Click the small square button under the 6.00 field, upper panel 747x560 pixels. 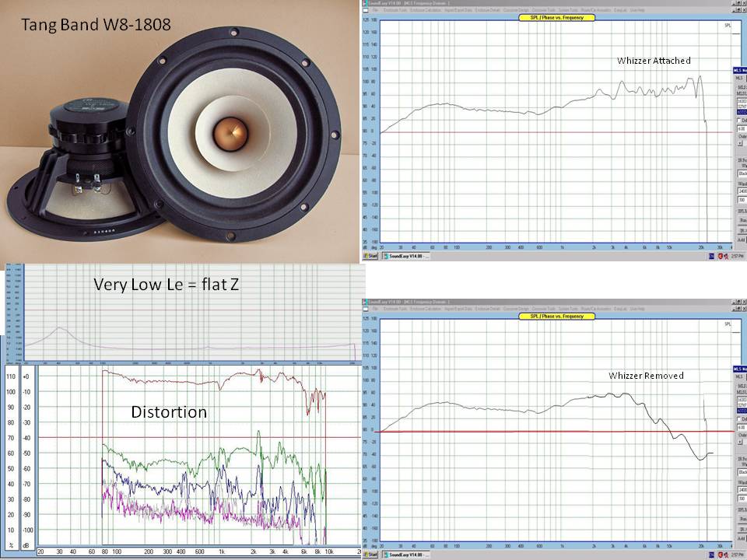click(x=740, y=143)
